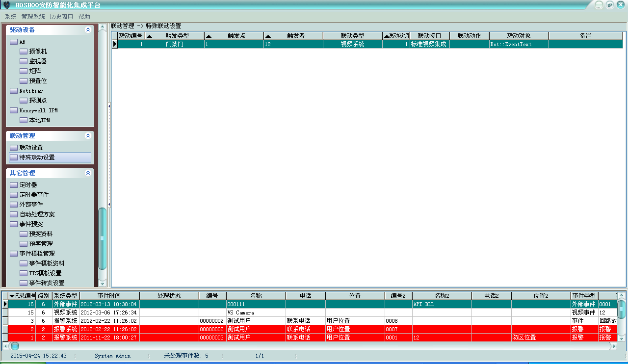Screen dimensions: 628x364
Task: Open the 系统 menu
Action: click(x=11, y=17)
